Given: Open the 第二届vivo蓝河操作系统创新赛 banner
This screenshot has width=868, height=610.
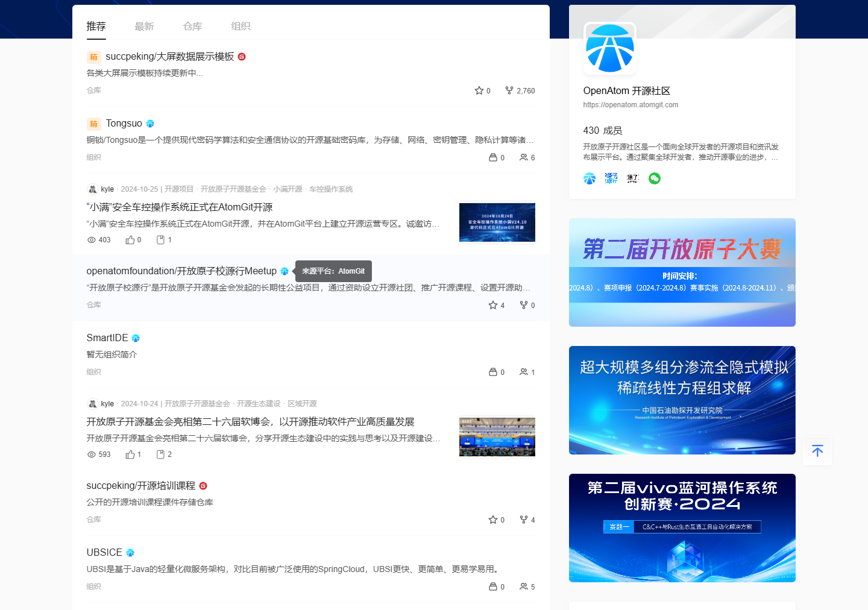Looking at the screenshot, I should coord(682,528).
